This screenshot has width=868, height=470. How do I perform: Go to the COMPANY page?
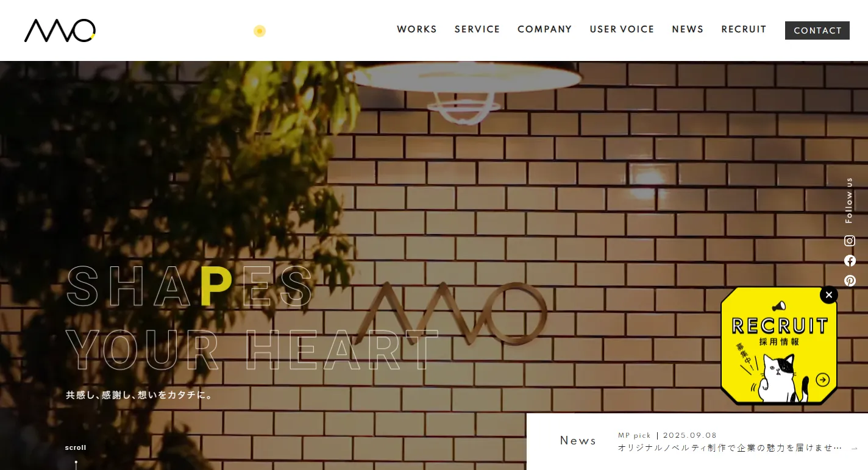point(545,29)
